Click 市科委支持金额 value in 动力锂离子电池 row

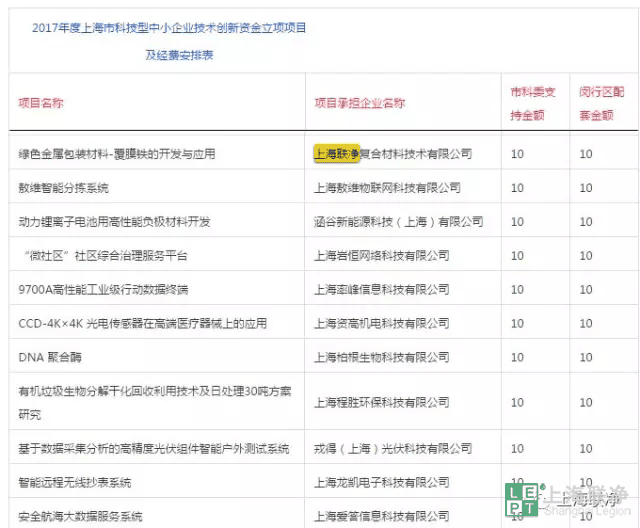pos(517,222)
